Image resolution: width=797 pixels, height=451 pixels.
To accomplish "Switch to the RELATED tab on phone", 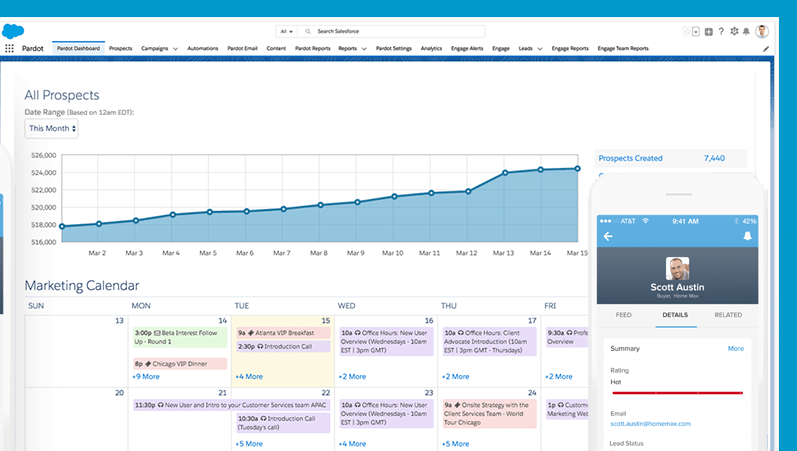I will (728, 315).
